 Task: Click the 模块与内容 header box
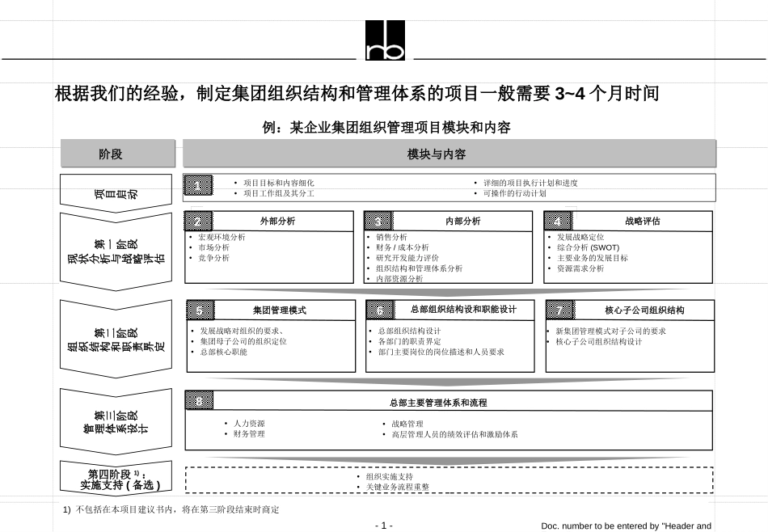449,154
